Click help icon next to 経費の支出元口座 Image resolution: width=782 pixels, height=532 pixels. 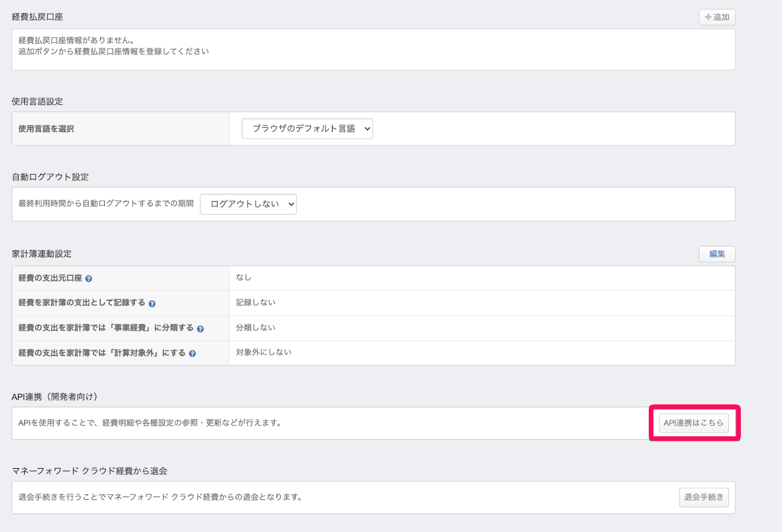(x=88, y=278)
